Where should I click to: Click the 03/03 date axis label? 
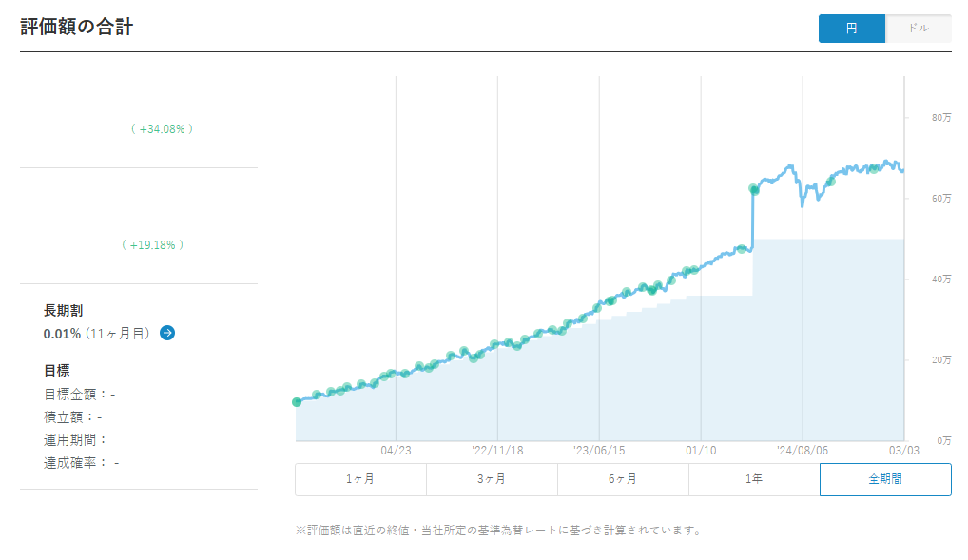click(903, 450)
